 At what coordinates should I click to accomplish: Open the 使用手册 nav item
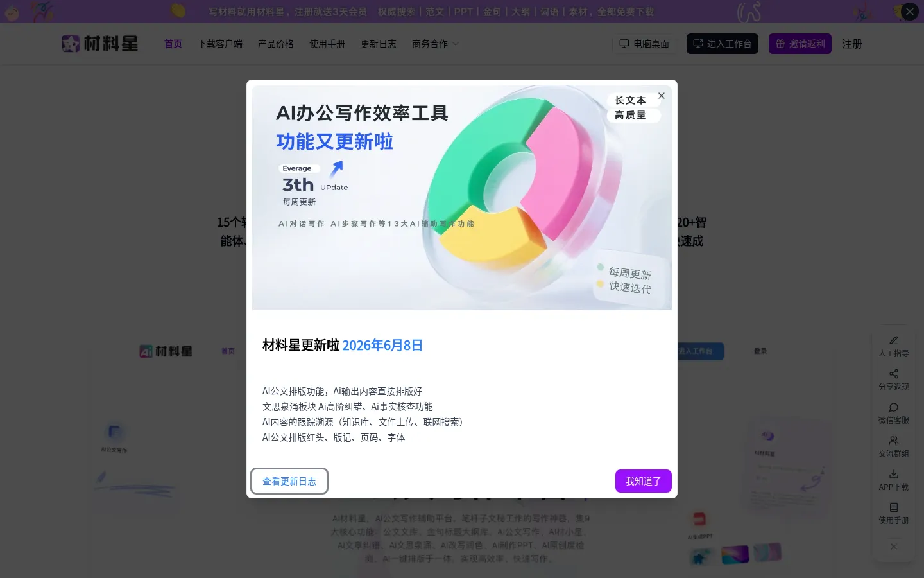[327, 44]
